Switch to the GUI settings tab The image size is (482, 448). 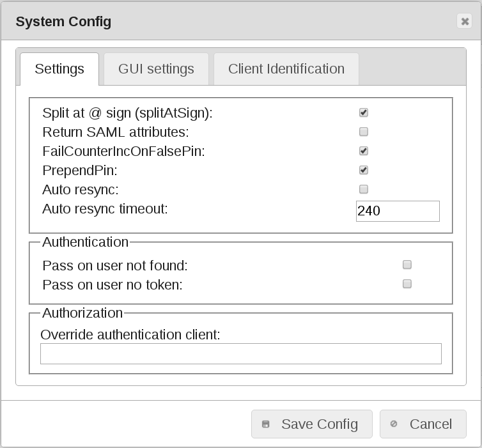coord(156,69)
